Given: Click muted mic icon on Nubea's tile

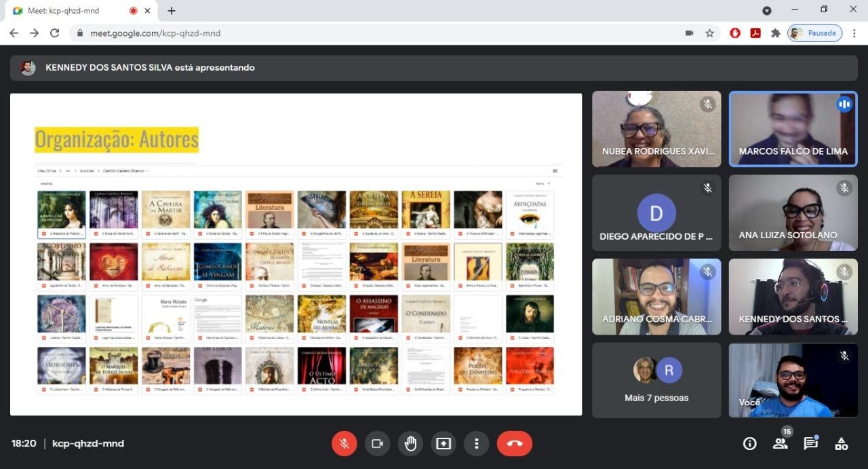Looking at the screenshot, I should (x=707, y=105).
